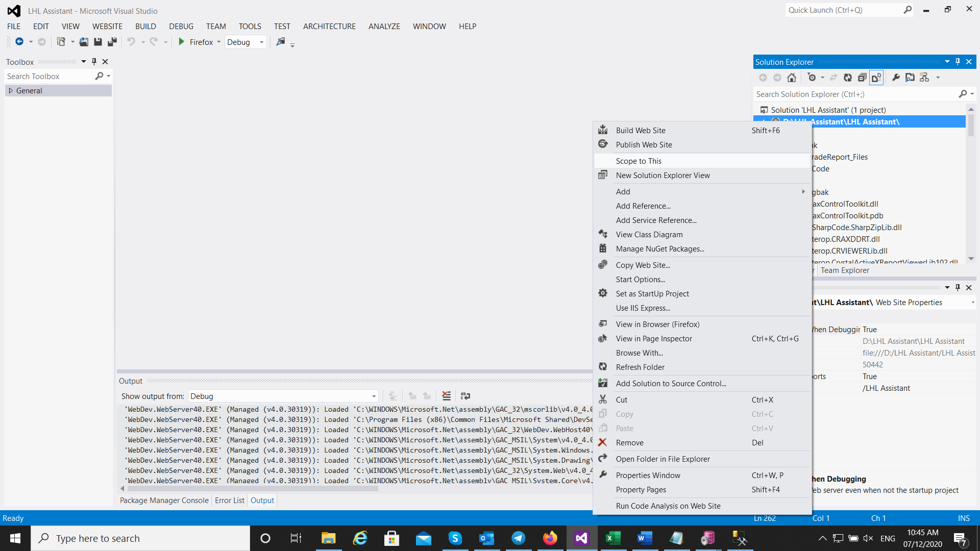Switch to the Error List tab
Image resolution: width=980 pixels, height=551 pixels.
point(230,500)
